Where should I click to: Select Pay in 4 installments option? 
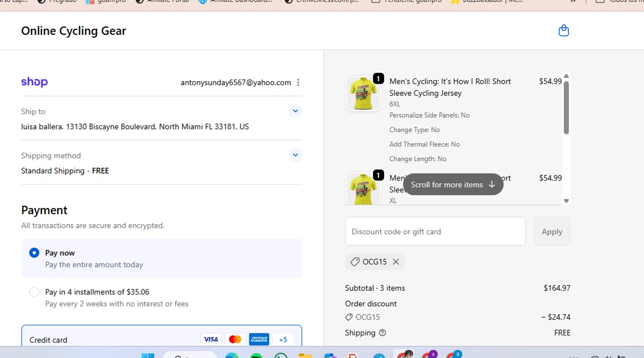[x=34, y=292]
